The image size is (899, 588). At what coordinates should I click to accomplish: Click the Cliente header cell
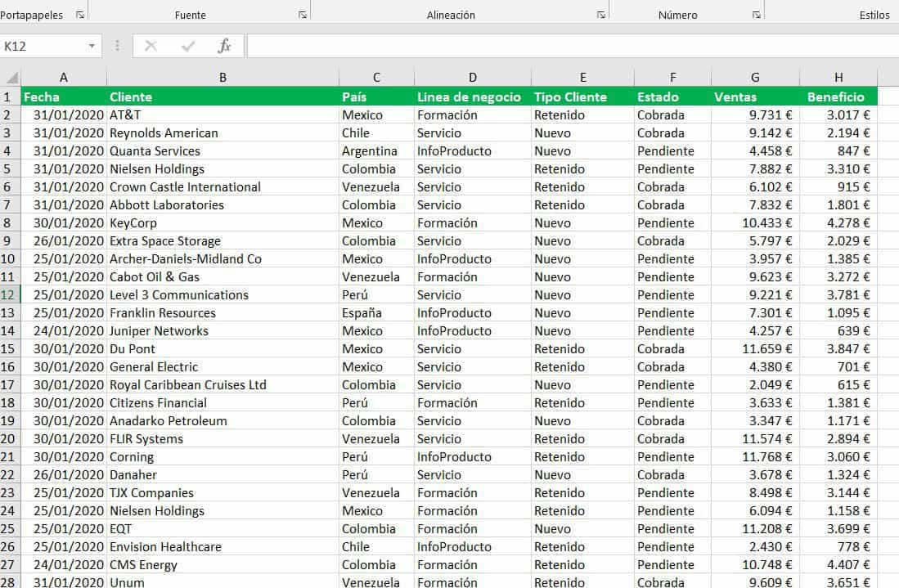[x=223, y=97]
